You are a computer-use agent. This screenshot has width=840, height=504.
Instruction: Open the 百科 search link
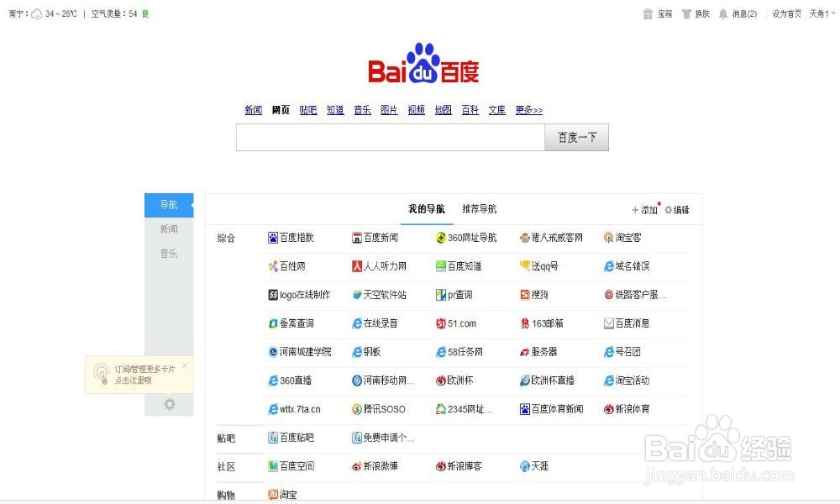tap(470, 110)
